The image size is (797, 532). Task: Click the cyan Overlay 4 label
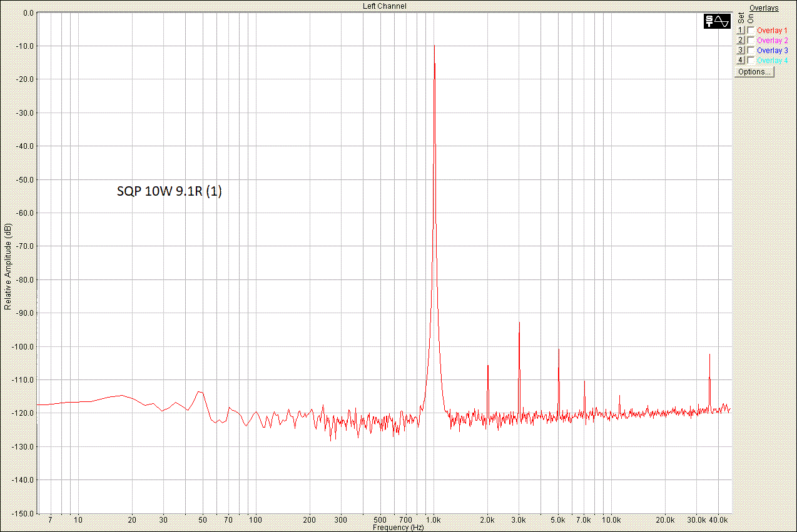pyautogui.click(x=772, y=60)
